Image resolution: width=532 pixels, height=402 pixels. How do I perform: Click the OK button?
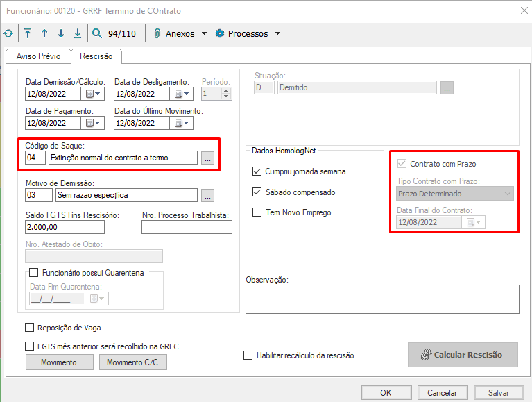(x=386, y=393)
